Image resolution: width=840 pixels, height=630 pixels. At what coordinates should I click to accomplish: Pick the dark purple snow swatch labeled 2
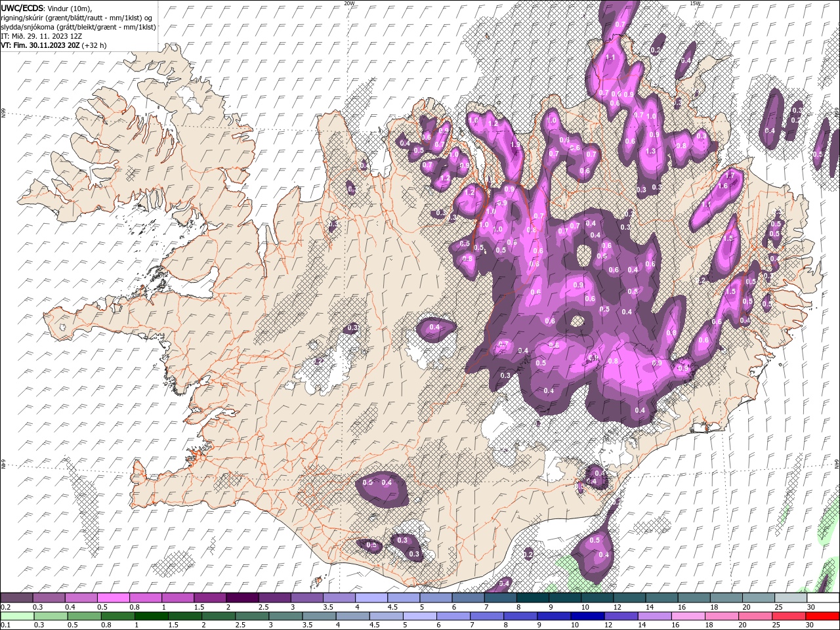pyautogui.click(x=241, y=598)
